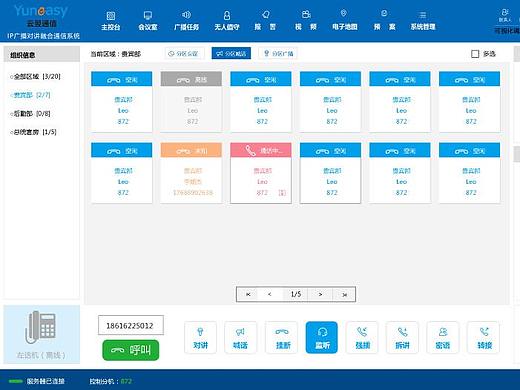Open the 电子地图 electronic map

[344, 21]
